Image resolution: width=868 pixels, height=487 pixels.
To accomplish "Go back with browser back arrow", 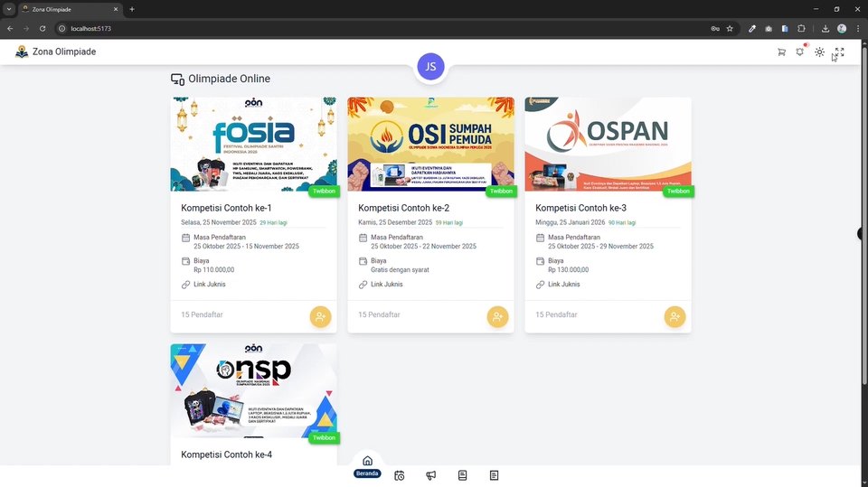I will 10,28.
